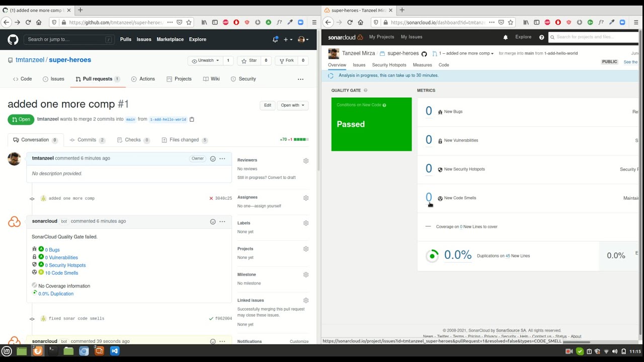Click the SonarCloud logo
The width and height of the screenshot is (644, 362).
pos(345,37)
